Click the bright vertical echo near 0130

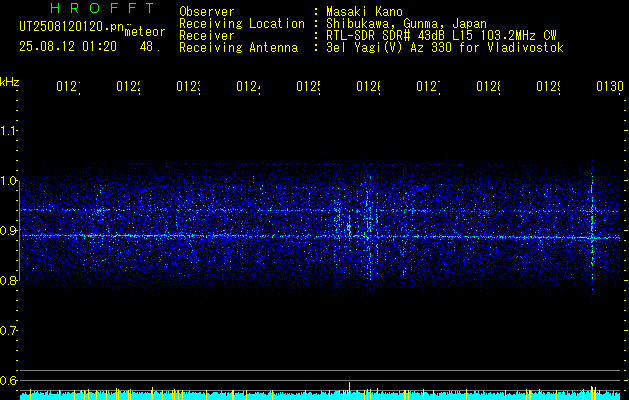(x=592, y=229)
